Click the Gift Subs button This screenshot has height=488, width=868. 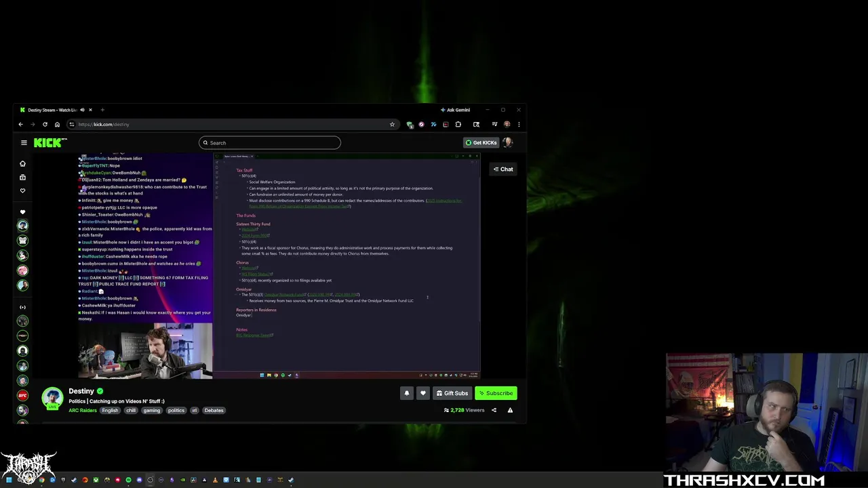tap(452, 393)
